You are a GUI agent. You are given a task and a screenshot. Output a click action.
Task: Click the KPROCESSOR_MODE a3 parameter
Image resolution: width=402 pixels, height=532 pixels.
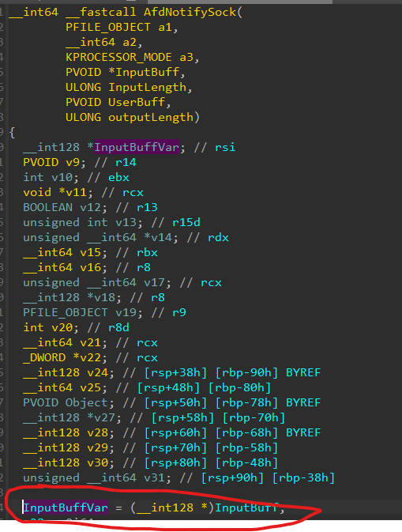[x=133, y=57]
